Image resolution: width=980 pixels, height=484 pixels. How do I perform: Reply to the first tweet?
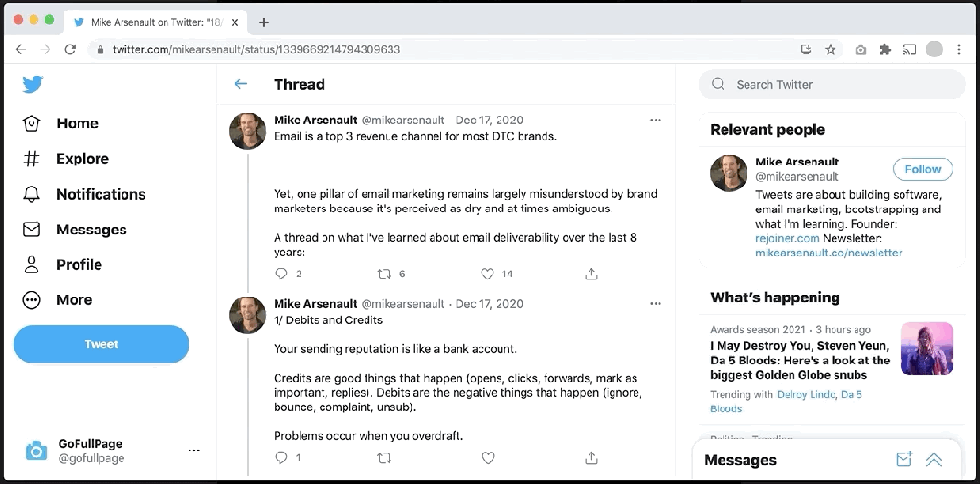click(281, 274)
